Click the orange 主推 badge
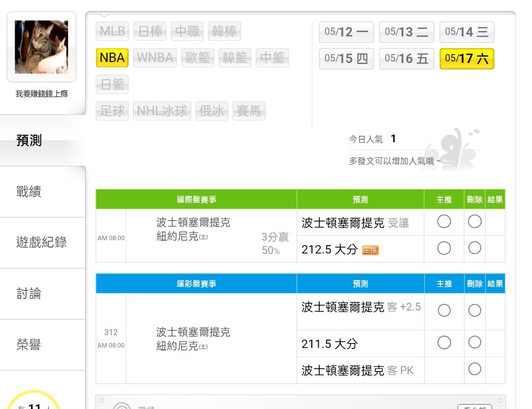Viewport: 532px width, 409px height. click(x=370, y=251)
